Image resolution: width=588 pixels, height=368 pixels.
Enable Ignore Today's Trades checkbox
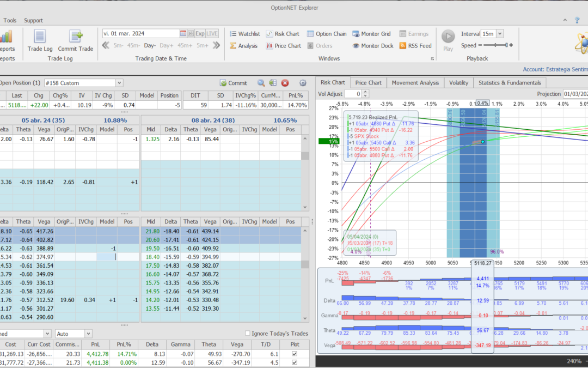tap(248, 334)
